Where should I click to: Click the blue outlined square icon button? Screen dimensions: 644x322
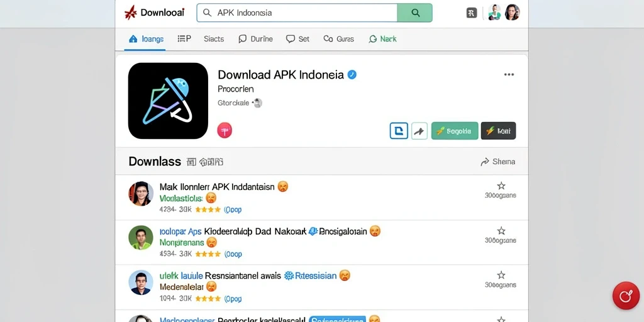pos(399,131)
